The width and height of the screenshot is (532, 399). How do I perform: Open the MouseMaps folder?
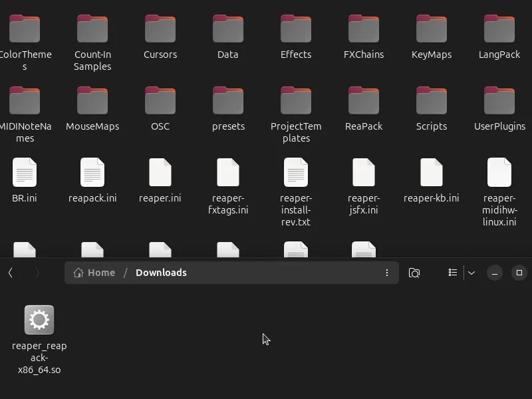coord(92,101)
